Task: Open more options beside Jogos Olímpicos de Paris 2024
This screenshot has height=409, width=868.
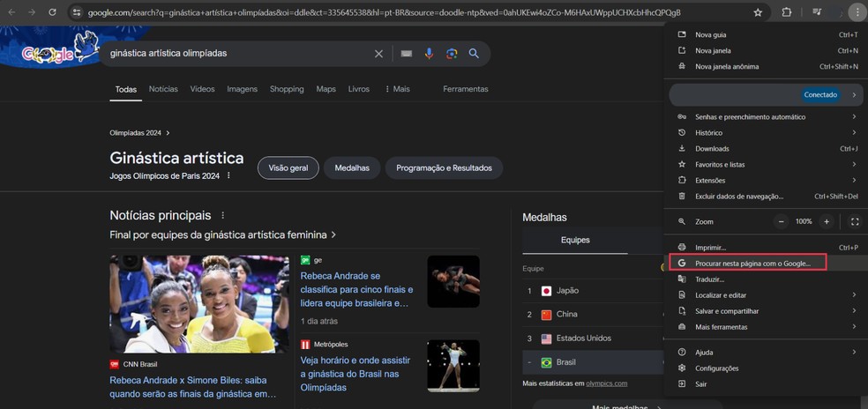Action: (228, 175)
